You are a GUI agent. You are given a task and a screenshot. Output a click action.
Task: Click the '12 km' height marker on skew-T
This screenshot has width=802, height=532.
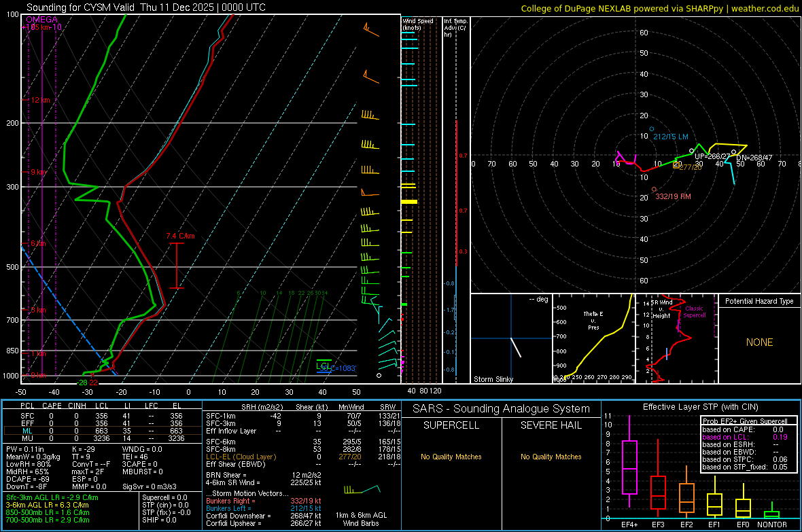(x=40, y=100)
